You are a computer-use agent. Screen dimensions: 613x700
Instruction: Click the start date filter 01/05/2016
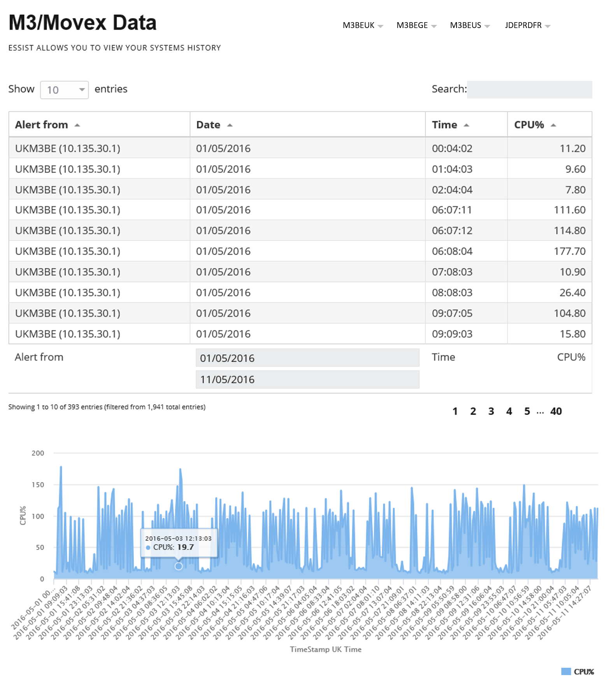pyautogui.click(x=307, y=358)
